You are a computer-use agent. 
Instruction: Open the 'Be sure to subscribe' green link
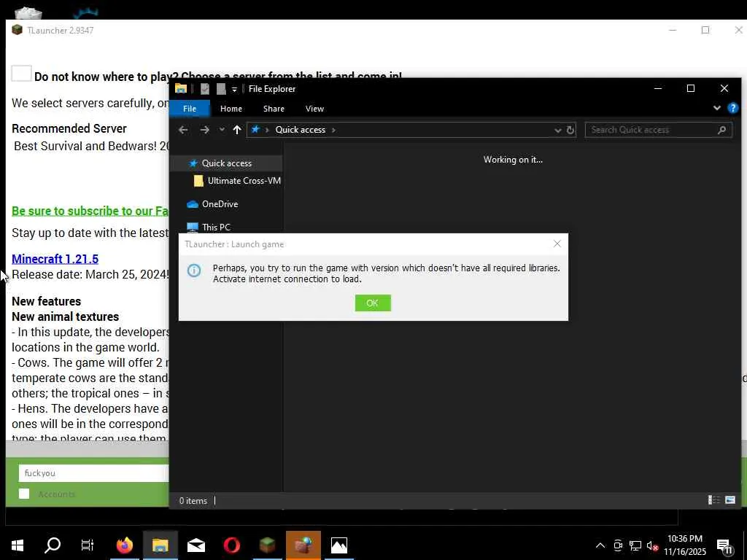point(90,211)
